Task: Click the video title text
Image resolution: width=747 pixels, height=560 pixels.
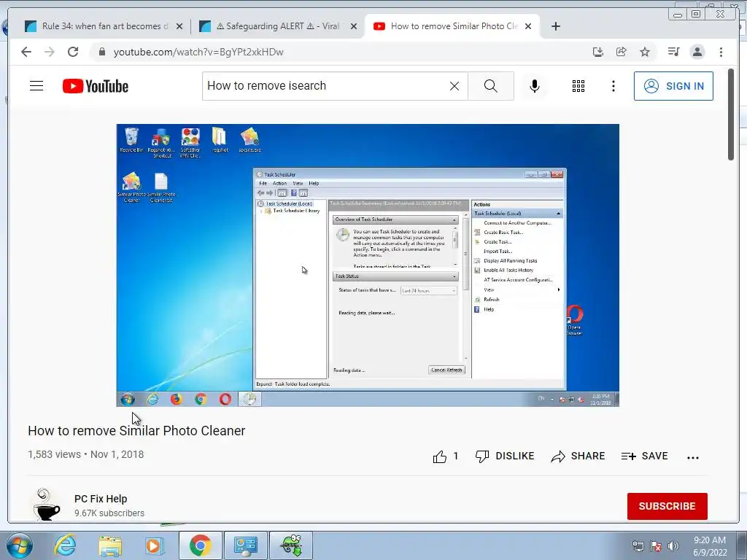Action: pyautogui.click(x=136, y=430)
